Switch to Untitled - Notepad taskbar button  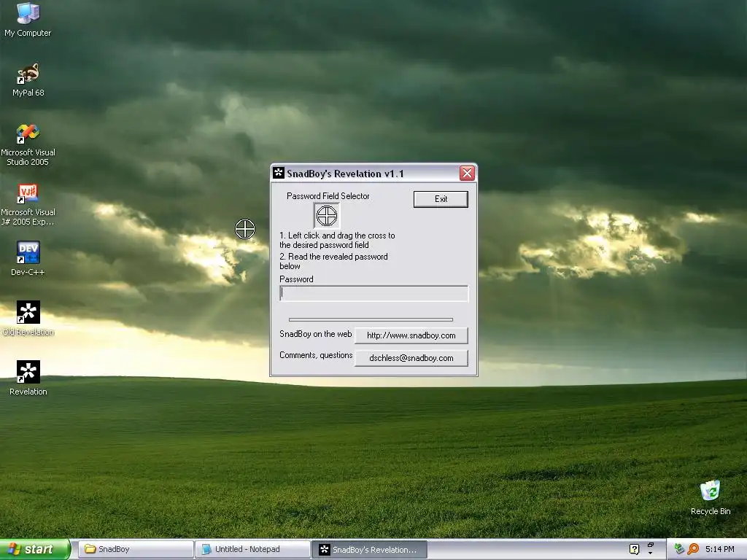click(252, 549)
